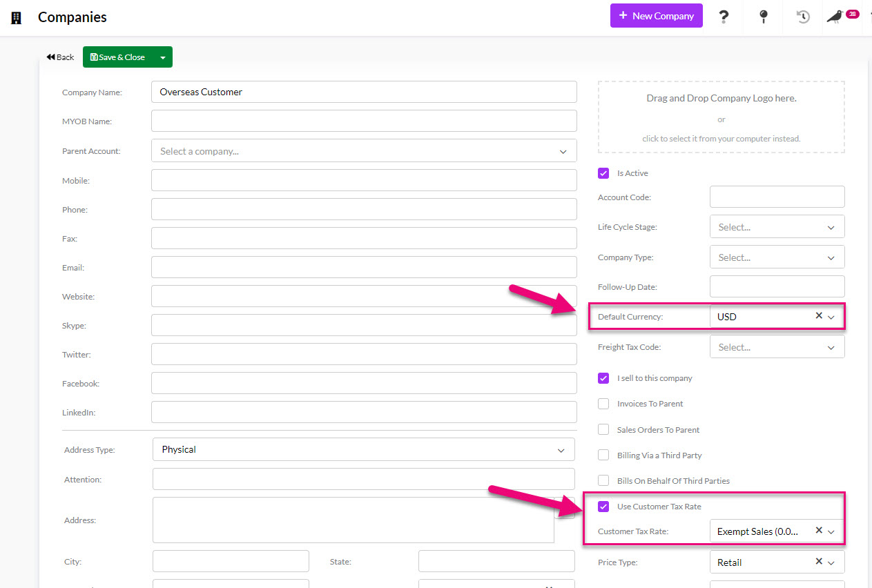This screenshot has width=872, height=588.
Task: Remove Exempt Sales tax rate via X icon
Action: (818, 531)
